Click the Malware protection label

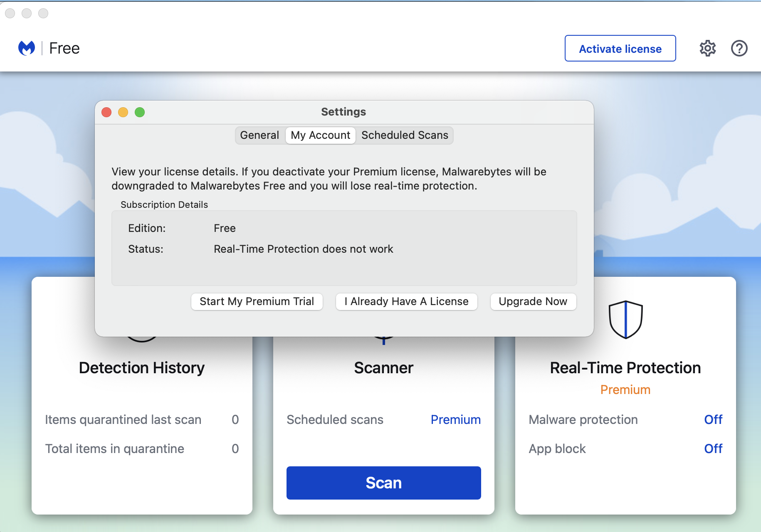[583, 420]
